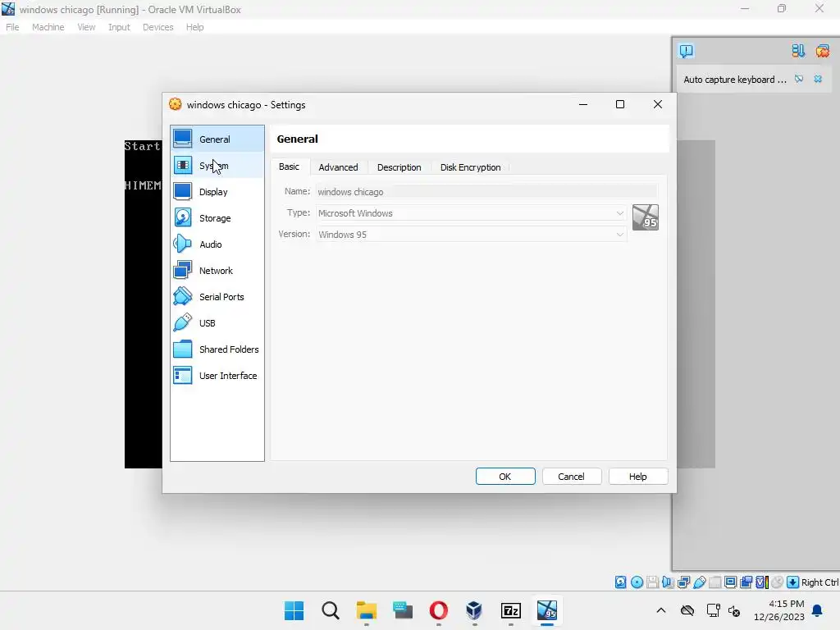Image resolution: width=840 pixels, height=630 pixels.
Task: Open the Network settings category
Action: tap(217, 271)
